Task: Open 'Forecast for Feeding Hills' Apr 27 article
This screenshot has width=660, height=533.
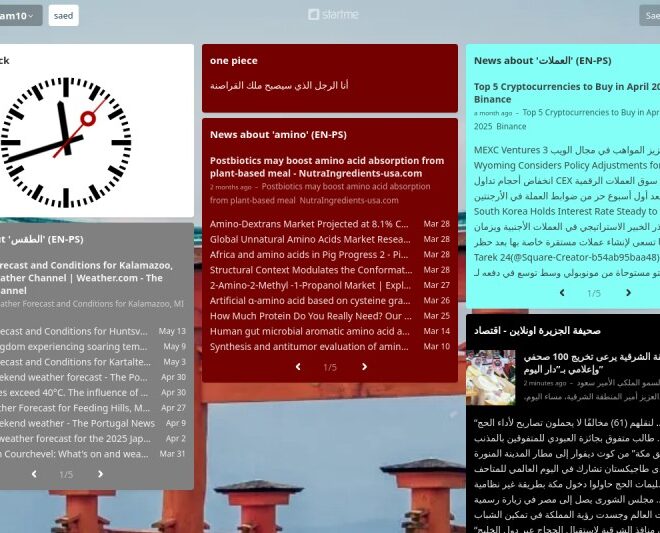Action: point(75,408)
